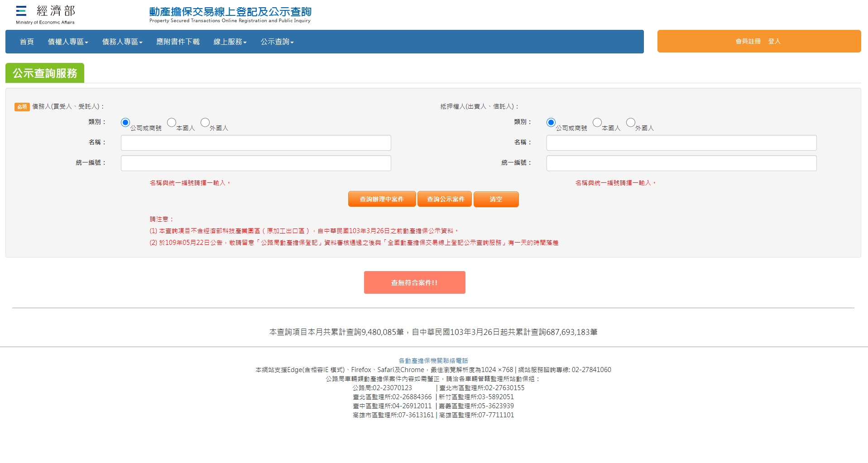
Task: Click the text 臺中區監理所:04-26912011
Action: tap(392, 406)
